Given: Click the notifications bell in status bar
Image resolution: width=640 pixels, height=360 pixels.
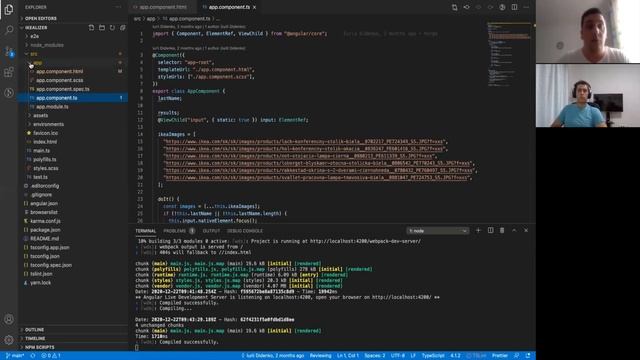Looking at the screenshot, I should [528, 356].
